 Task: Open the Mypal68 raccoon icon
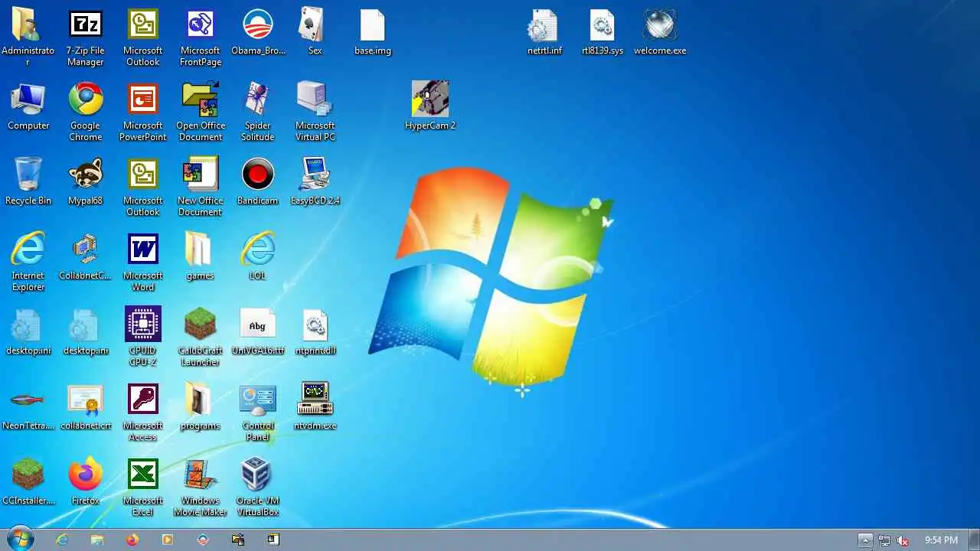coord(85,182)
